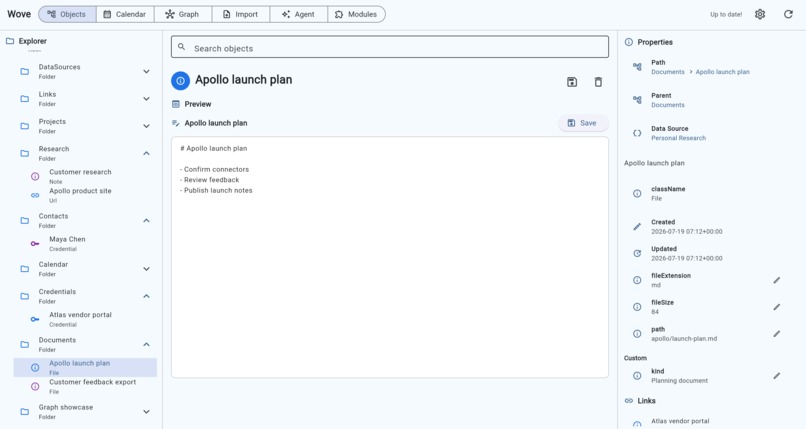Open the Personal Research data source link
The width and height of the screenshot is (806, 429).
[x=678, y=138]
